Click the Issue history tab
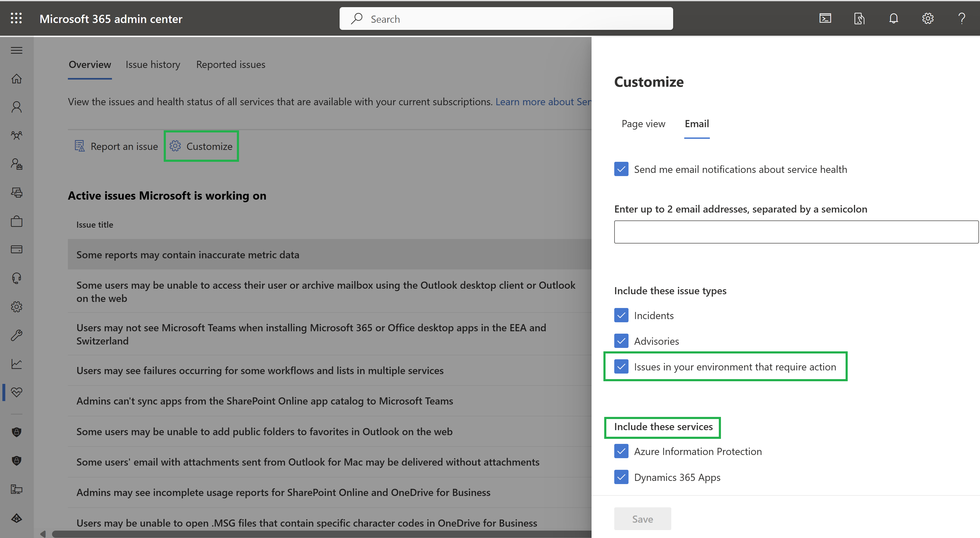980x538 pixels. 153,64
